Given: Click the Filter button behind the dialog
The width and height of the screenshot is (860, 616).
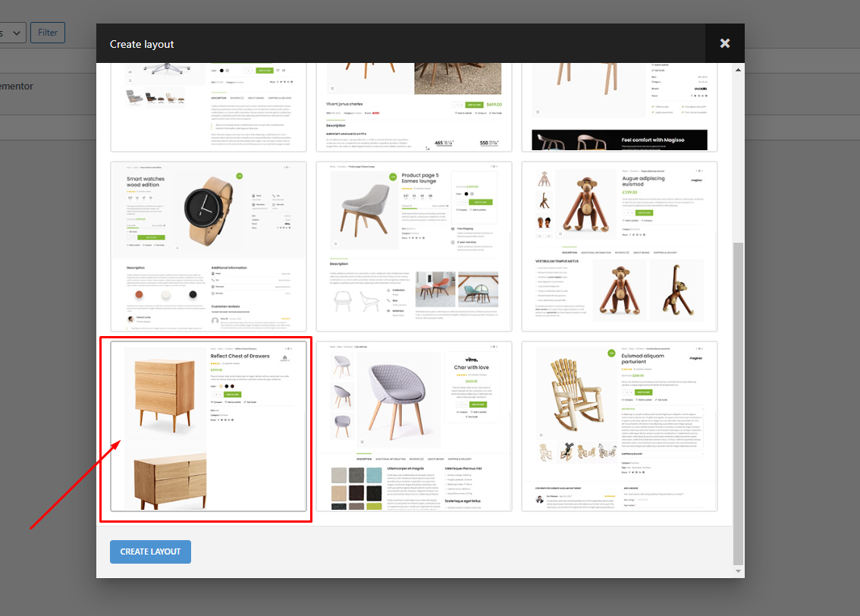Looking at the screenshot, I should coord(48,33).
